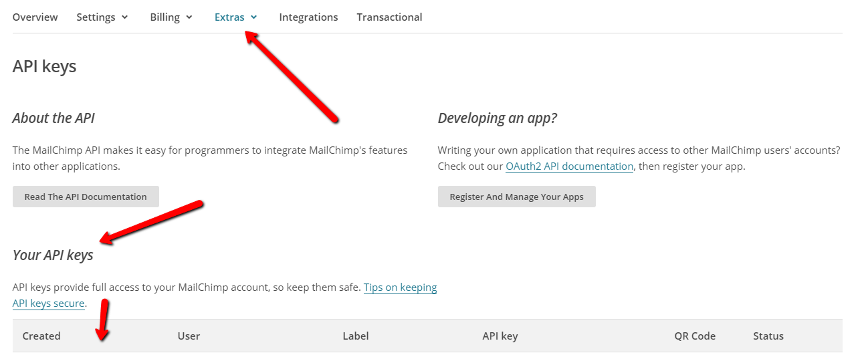The width and height of the screenshot is (868, 357).
Task: Click the API key column header
Action: click(x=500, y=336)
